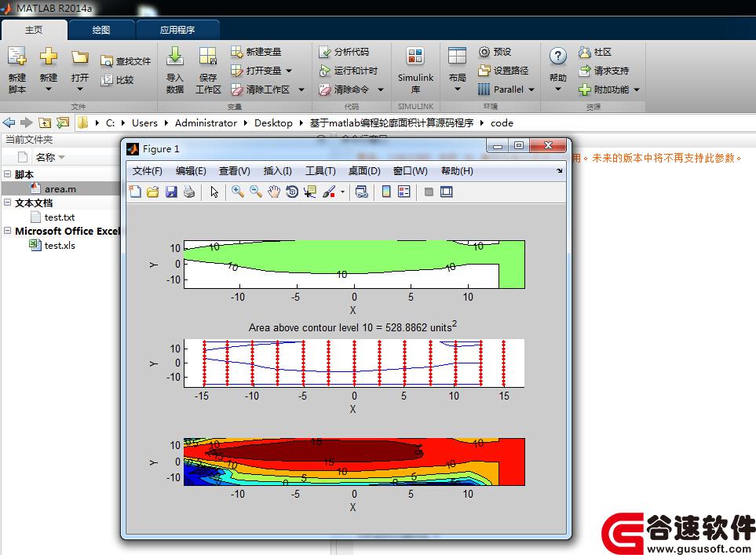This screenshot has height=555, width=756.
Task: Select area.m in Current Folder
Action: [60, 188]
